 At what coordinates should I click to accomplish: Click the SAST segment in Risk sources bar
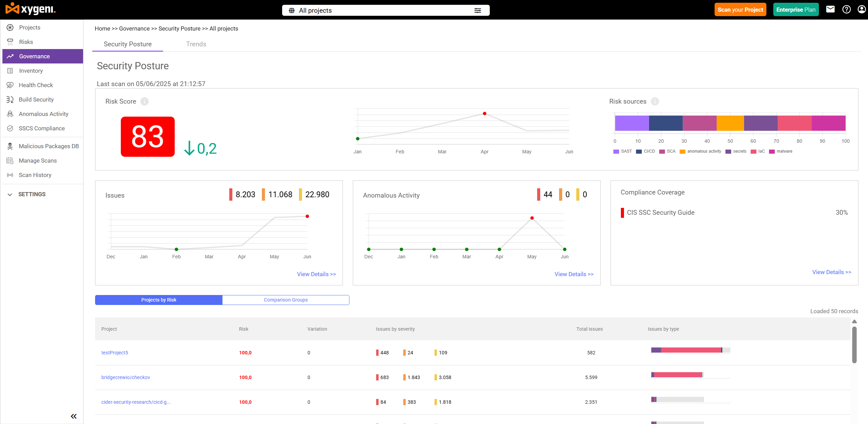[632, 123]
